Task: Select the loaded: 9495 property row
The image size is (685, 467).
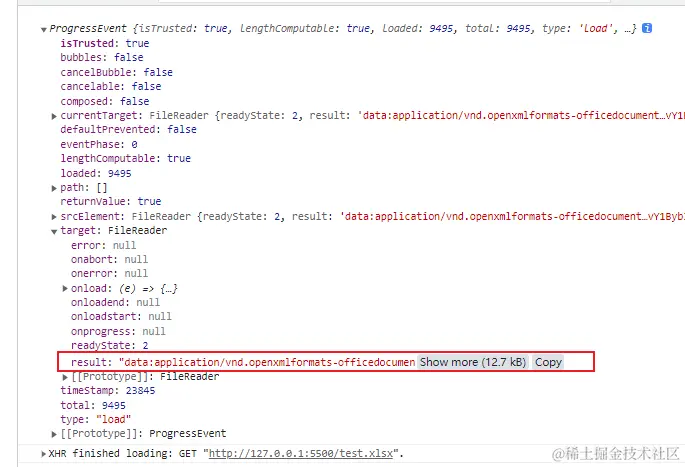Action: click(96, 173)
